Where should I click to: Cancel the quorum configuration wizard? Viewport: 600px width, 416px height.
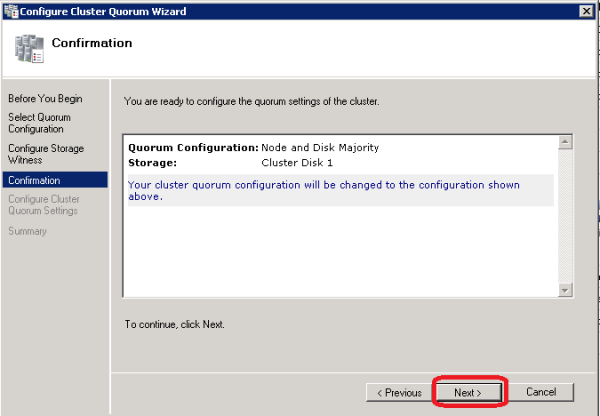(x=541, y=392)
